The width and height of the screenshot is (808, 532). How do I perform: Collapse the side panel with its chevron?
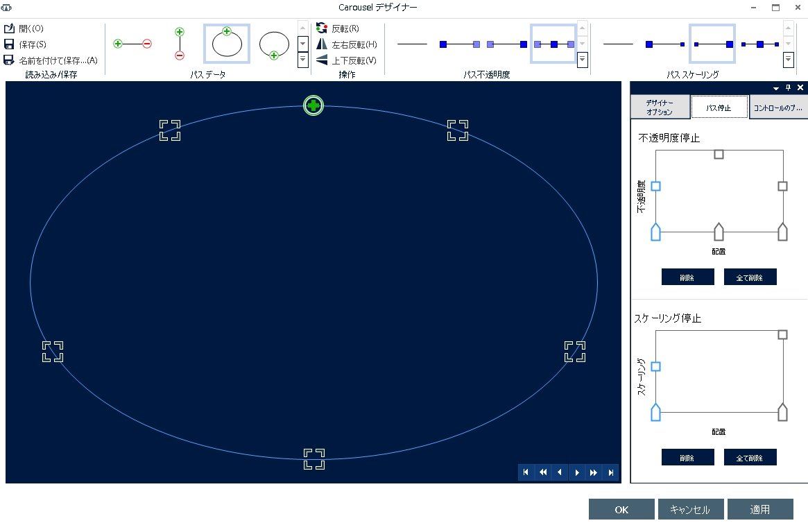[x=775, y=88]
